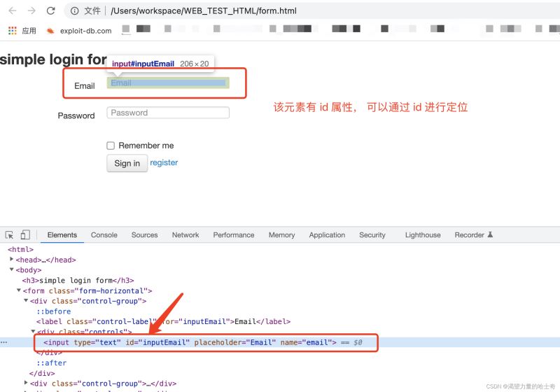Collapse the form-horizontal form node
The height and width of the screenshot is (392, 560).
[x=19, y=290]
